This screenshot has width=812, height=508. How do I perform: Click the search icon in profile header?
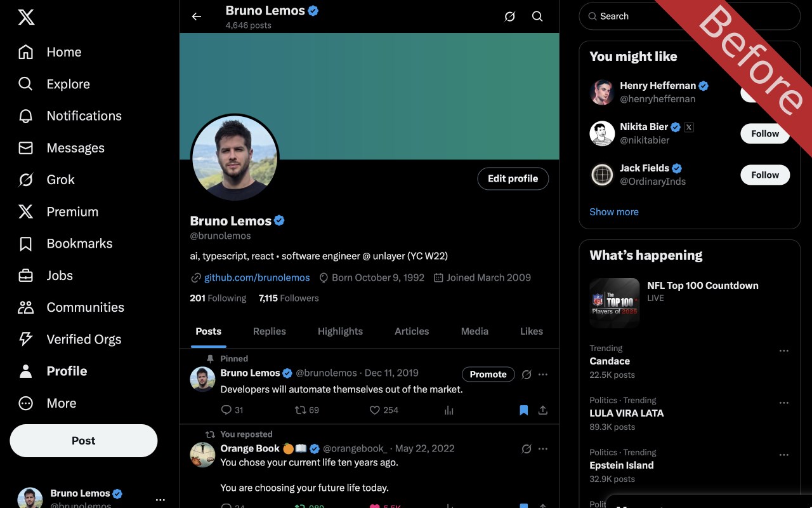(x=537, y=17)
